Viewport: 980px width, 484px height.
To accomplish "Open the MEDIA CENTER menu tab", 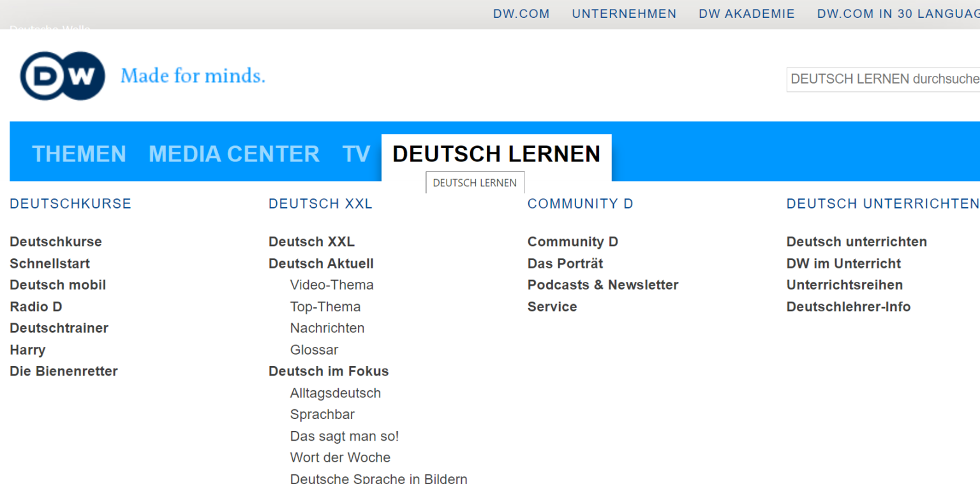I will [234, 153].
